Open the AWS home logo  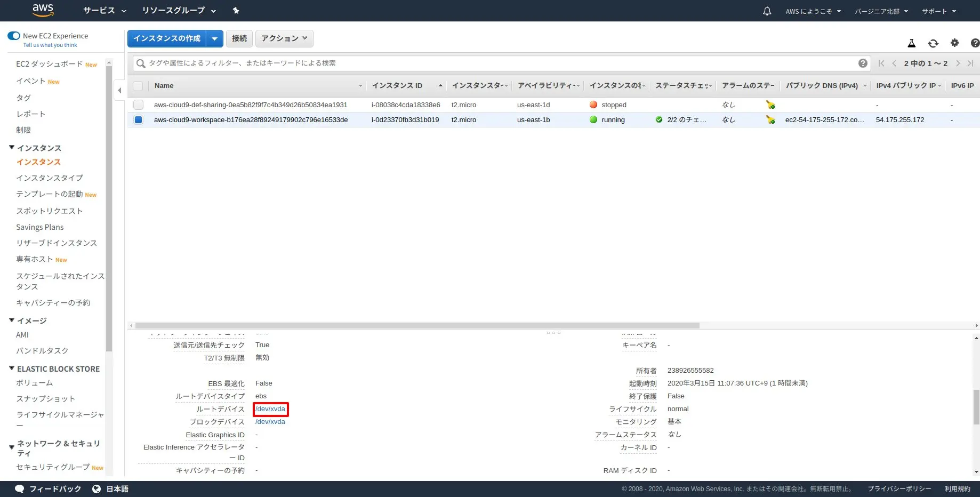click(x=43, y=10)
